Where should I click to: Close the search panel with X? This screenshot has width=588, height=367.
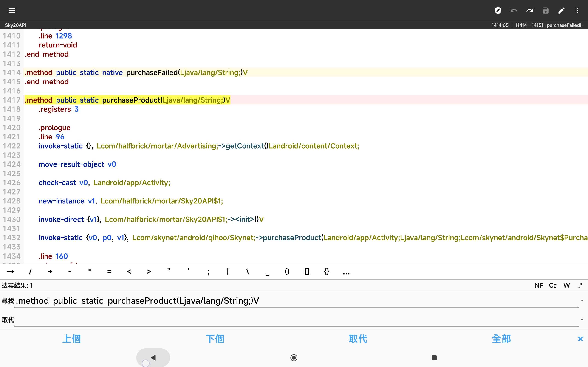tap(580, 339)
